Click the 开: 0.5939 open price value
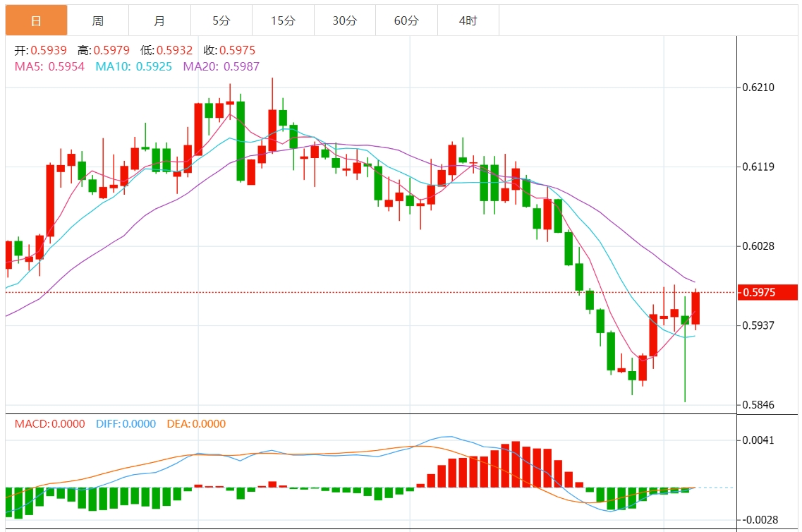This screenshot has height=532, width=802. tap(40, 50)
